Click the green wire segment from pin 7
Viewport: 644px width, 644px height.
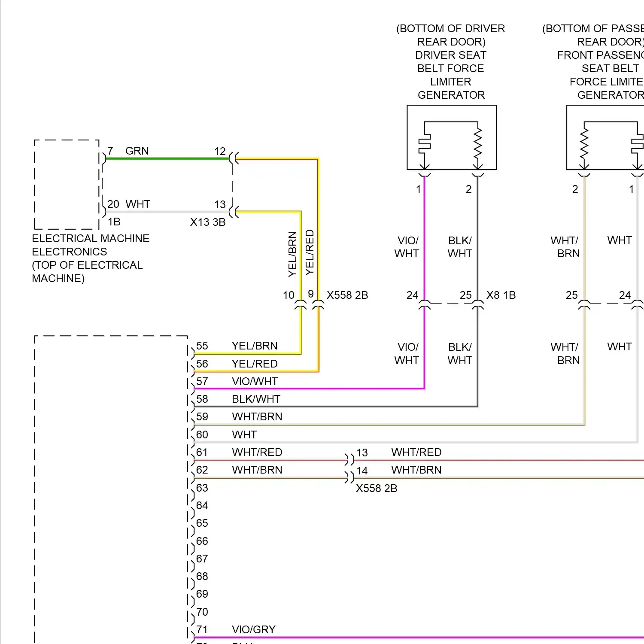(167, 158)
